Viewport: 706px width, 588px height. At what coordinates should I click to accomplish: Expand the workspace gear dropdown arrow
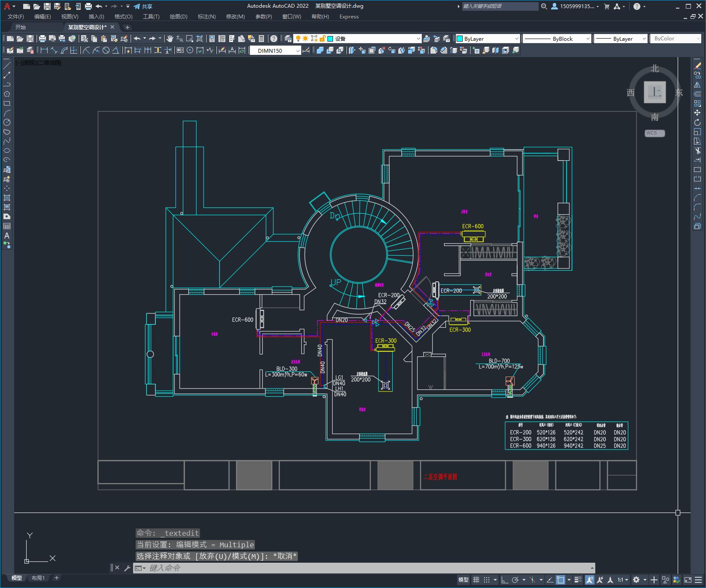tap(645, 580)
